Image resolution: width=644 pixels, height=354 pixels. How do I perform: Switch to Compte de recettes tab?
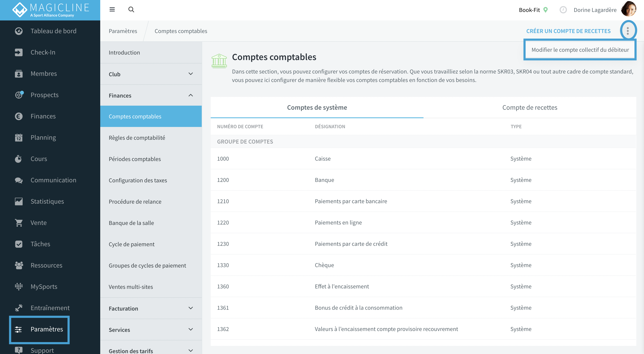click(x=530, y=107)
